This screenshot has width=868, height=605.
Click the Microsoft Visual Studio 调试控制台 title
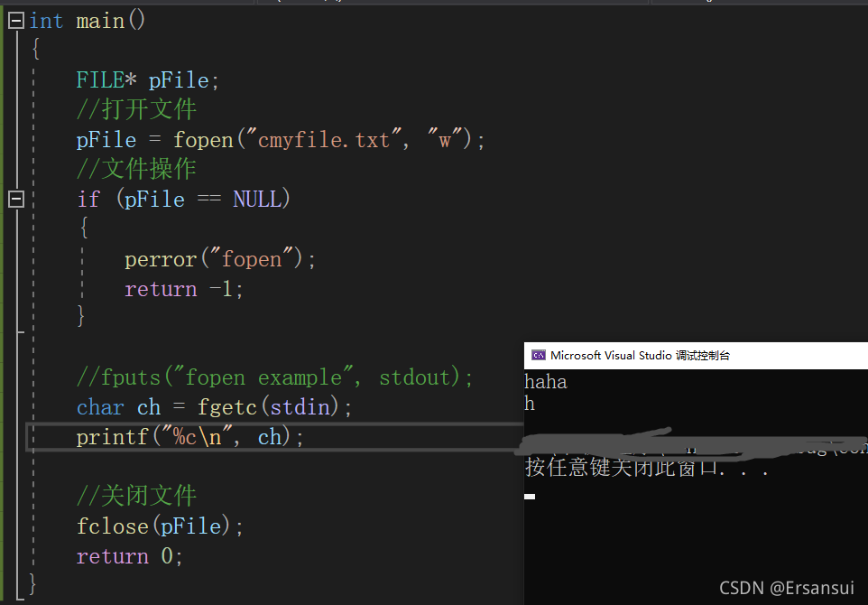640,356
